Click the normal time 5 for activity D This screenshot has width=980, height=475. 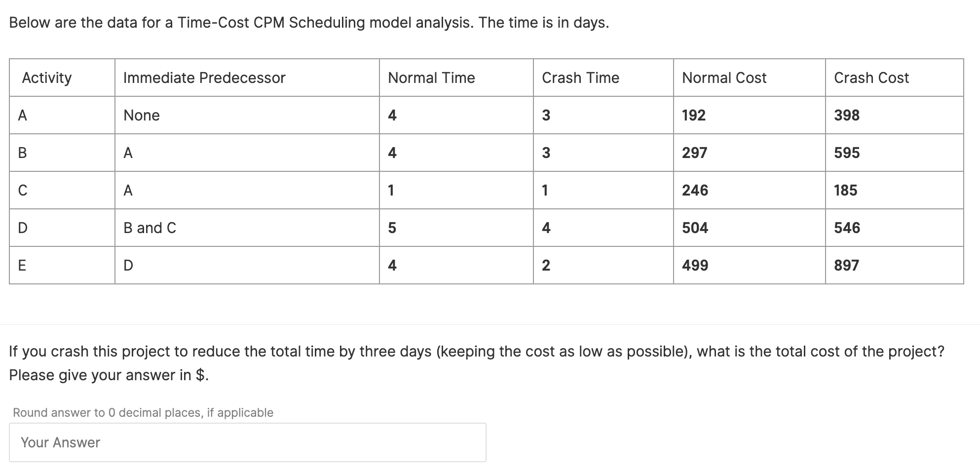pyautogui.click(x=391, y=228)
